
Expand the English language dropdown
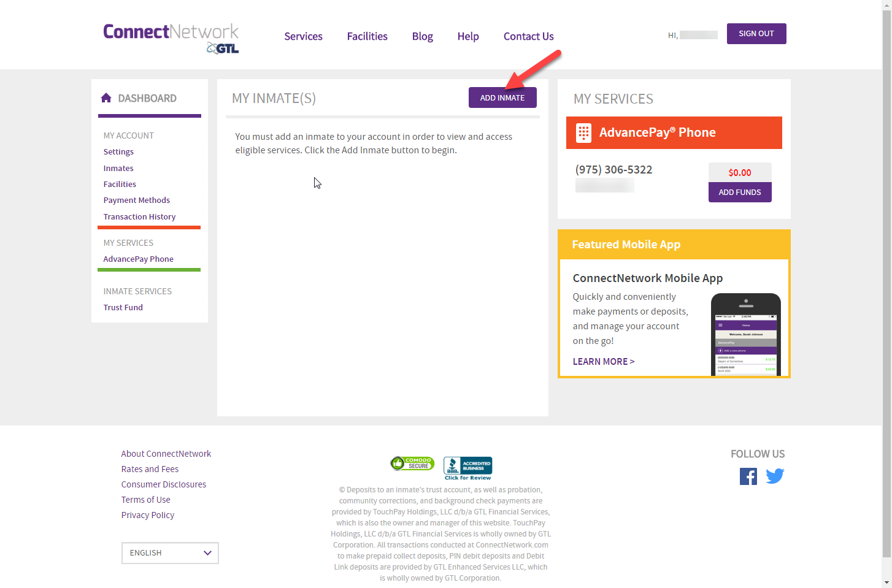pos(170,553)
